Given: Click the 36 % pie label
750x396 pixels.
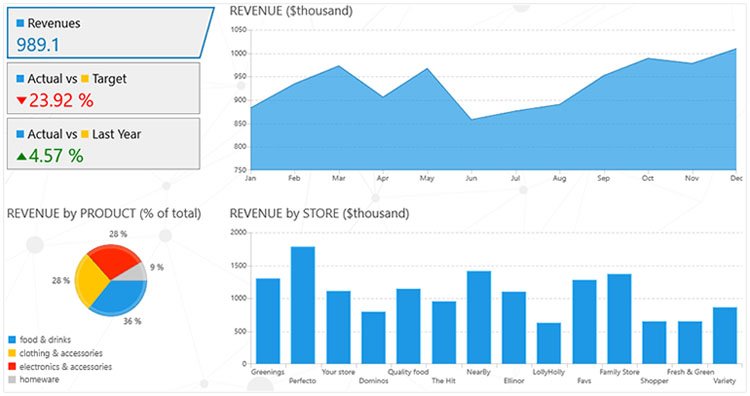Looking at the screenshot, I should pyautogui.click(x=132, y=321).
